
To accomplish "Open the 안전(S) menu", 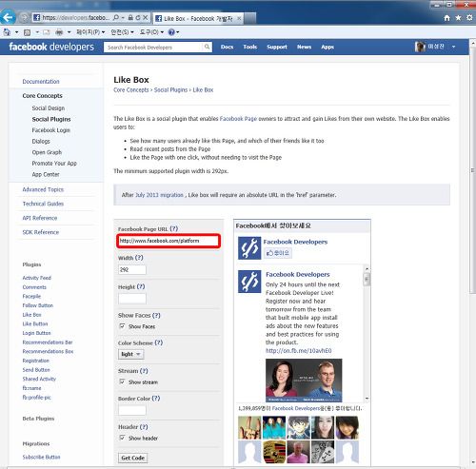I will pyautogui.click(x=122, y=32).
